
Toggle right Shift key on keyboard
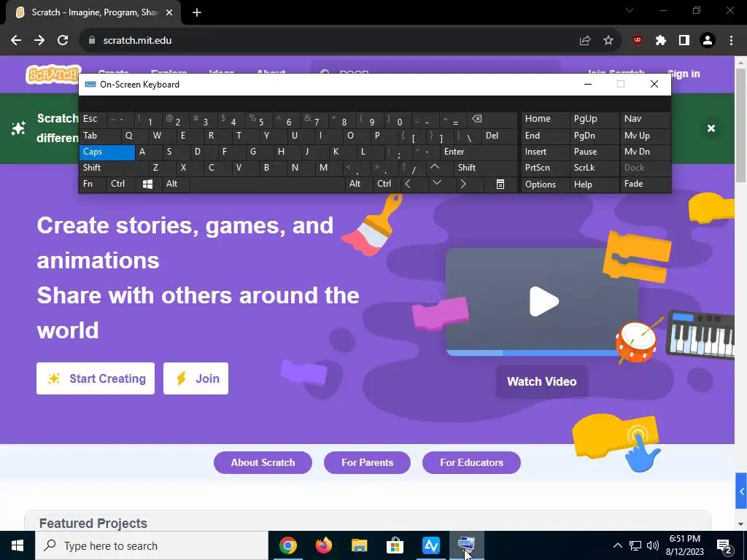tap(485, 168)
